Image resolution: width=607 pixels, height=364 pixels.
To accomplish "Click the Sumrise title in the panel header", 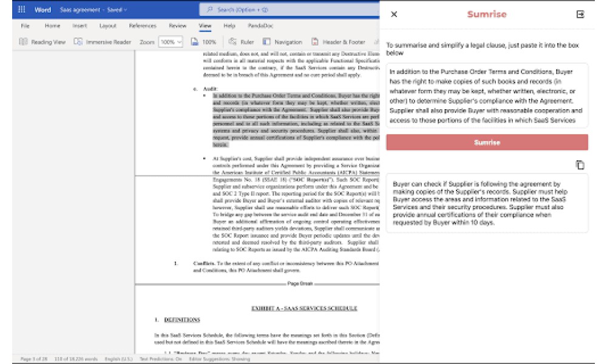I will tap(487, 15).
